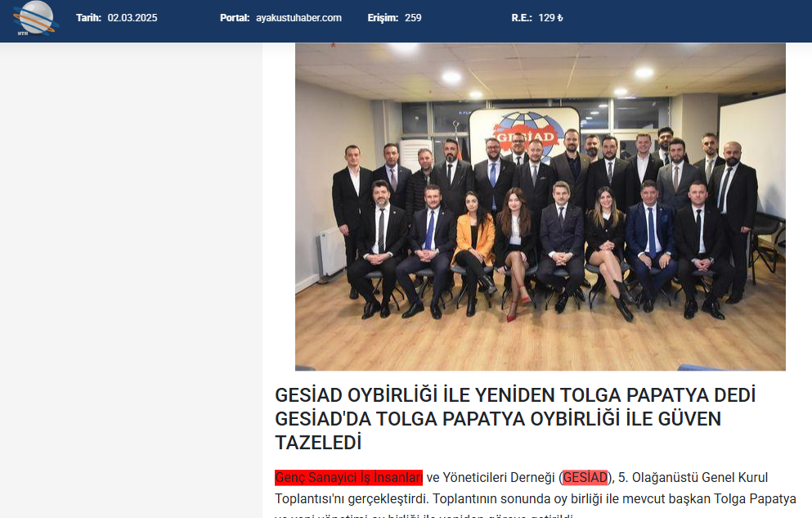Image resolution: width=812 pixels, height=518 pixels.
Task: Select the Erişim value 259
Action: point(413,18)
